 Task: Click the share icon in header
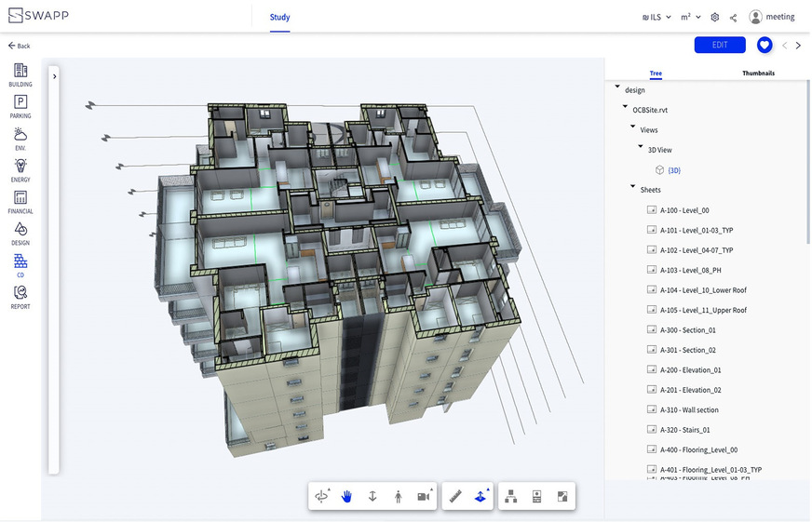[733, 18]
